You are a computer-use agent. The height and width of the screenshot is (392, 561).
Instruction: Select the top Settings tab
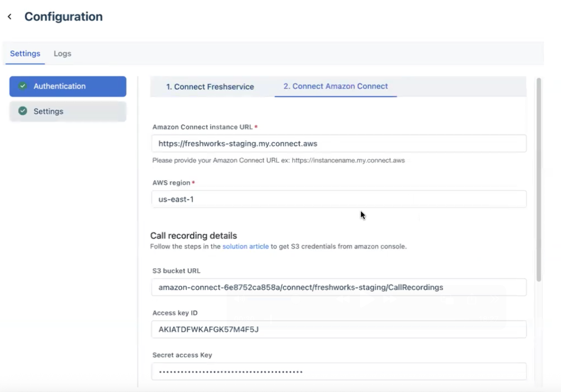pyautogui.click(x=25, y=54)
